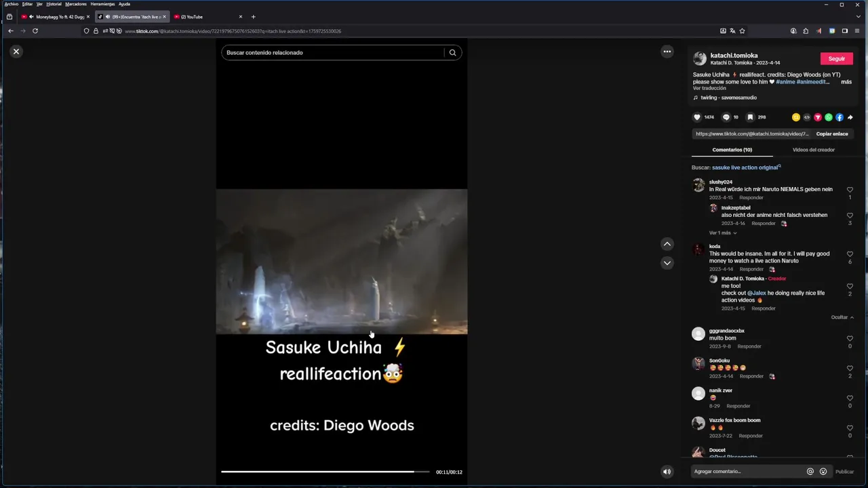
Task: Like gggrandaocxbx's 'muito bom' comment
Action: coord(850,339)
